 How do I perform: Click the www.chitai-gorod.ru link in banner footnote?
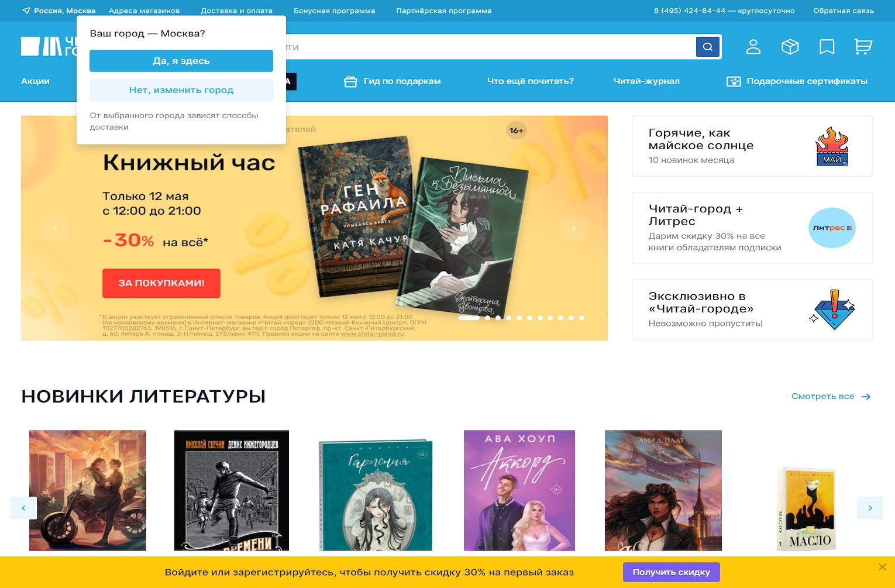click(373, 334)
